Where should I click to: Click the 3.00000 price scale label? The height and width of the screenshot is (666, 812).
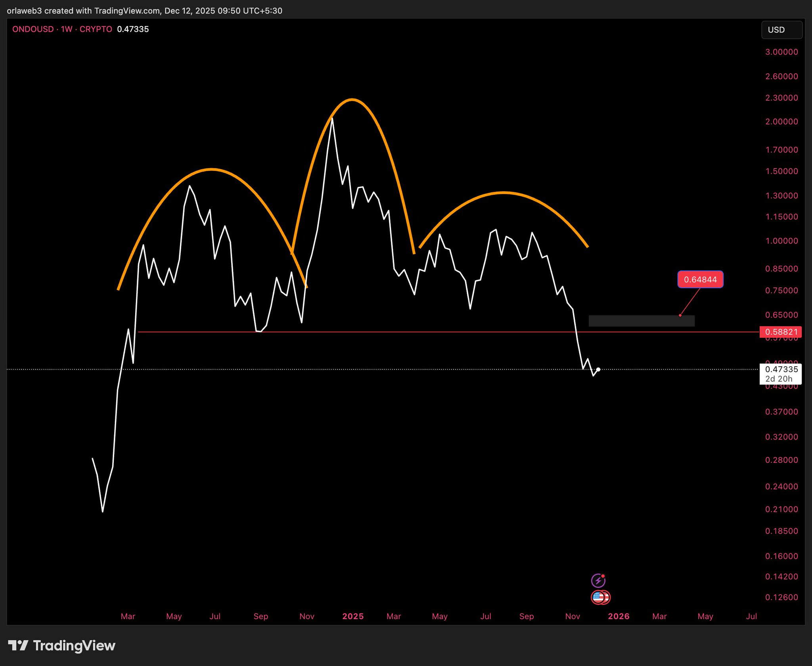coord(781,52)
